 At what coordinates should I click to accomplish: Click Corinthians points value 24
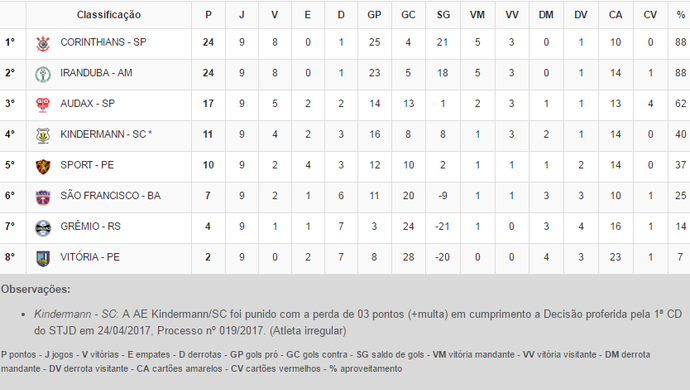208,42
